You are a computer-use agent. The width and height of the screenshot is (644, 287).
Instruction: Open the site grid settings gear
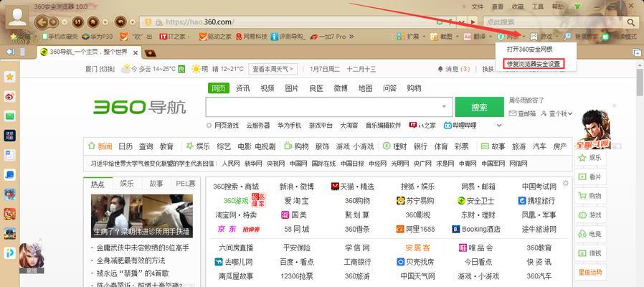click(566, 183)
